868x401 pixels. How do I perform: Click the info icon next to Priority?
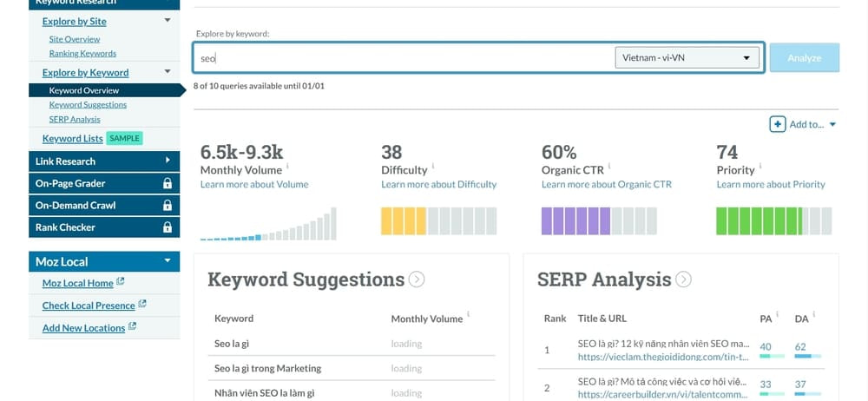[x=760, y=166]
